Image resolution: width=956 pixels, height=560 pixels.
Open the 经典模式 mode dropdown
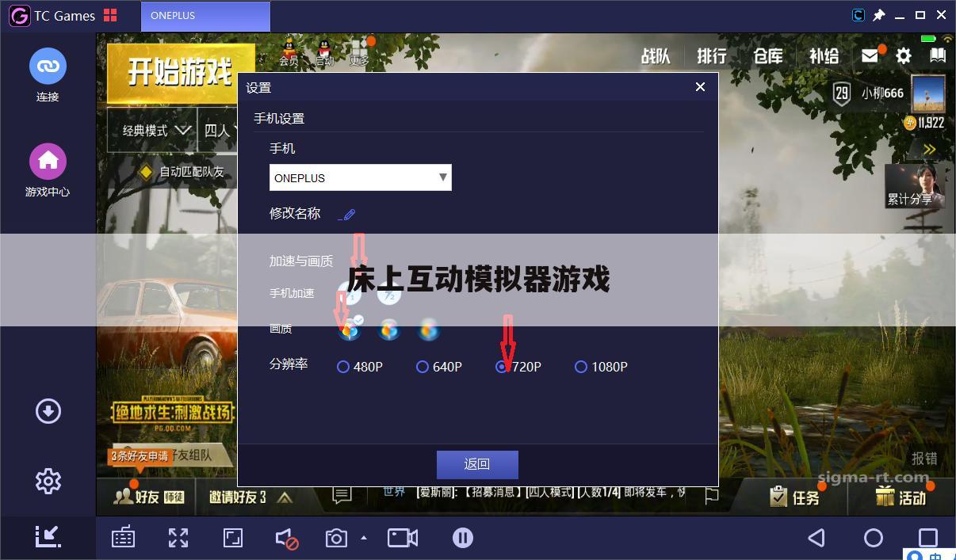coord(151,131)
